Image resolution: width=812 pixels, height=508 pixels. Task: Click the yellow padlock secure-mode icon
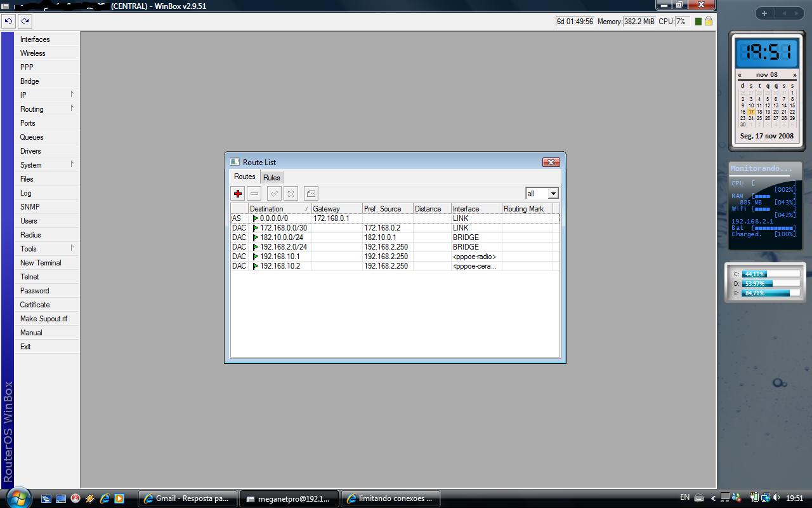coord(709,21)
